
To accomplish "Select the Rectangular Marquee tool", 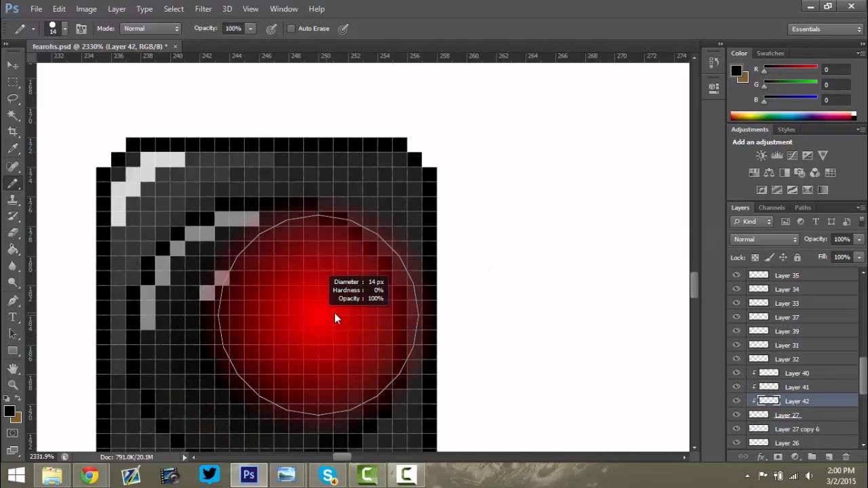I will click(x=13, y=82).
